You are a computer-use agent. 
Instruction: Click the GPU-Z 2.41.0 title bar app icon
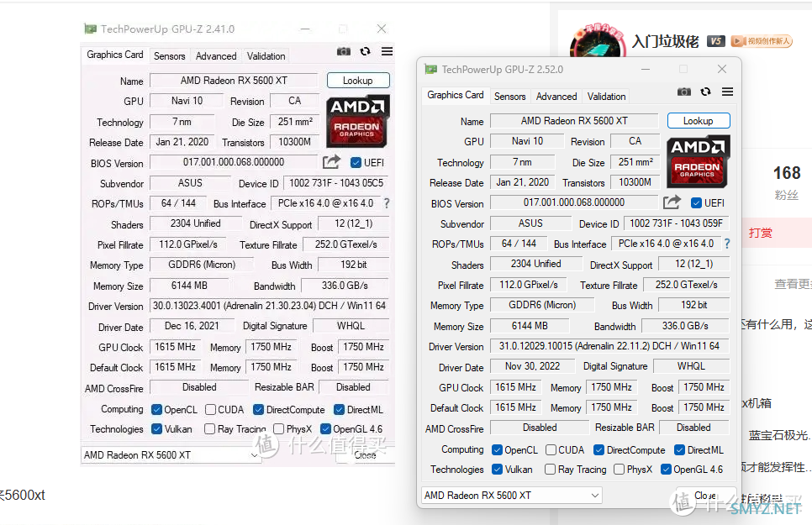(x=91, y=29)
